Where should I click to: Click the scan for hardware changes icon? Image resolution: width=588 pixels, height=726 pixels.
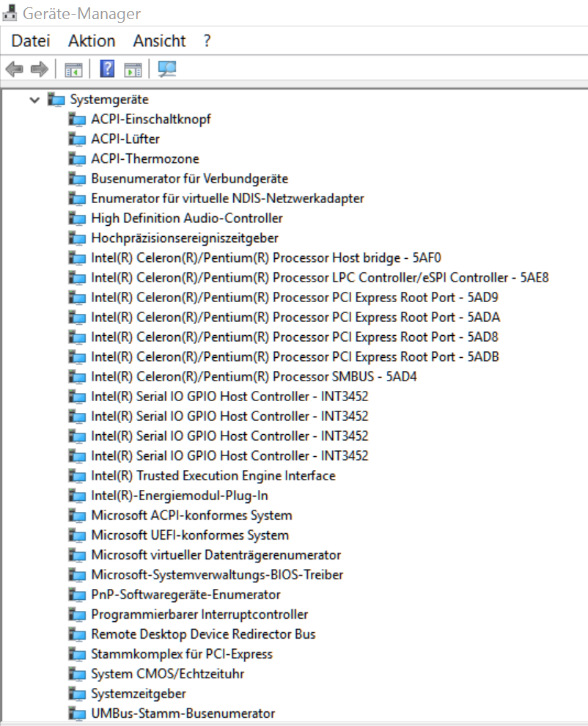(x=166, y=69)
